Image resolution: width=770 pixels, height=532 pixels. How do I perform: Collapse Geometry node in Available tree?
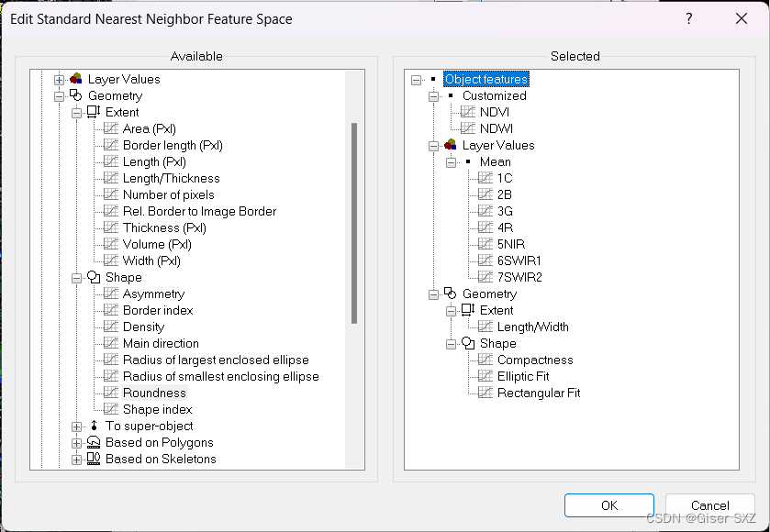[59, 96]
